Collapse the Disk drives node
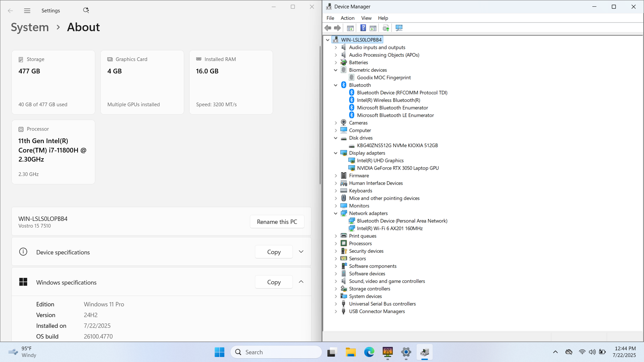Viewport: 644px width, 362px height. point(336,138)
